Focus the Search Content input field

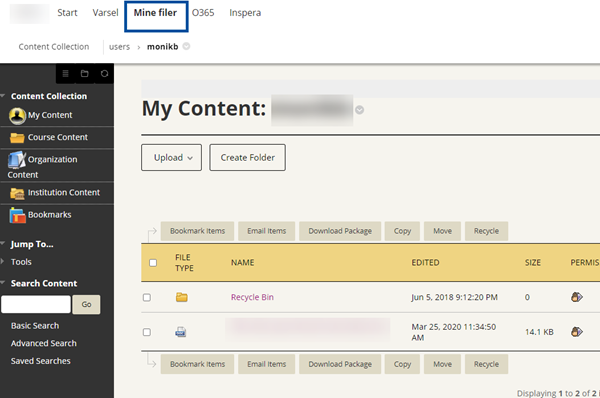(x=36, y=304)
